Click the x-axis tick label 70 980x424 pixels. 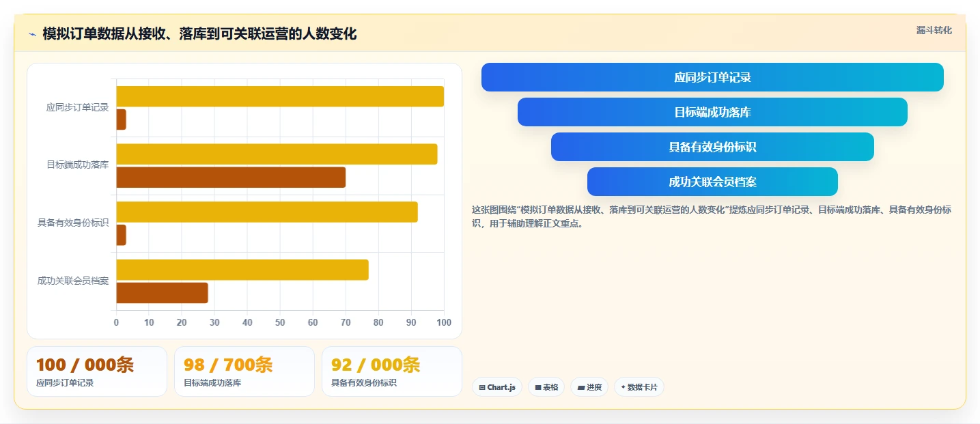(x=346, y=322)
